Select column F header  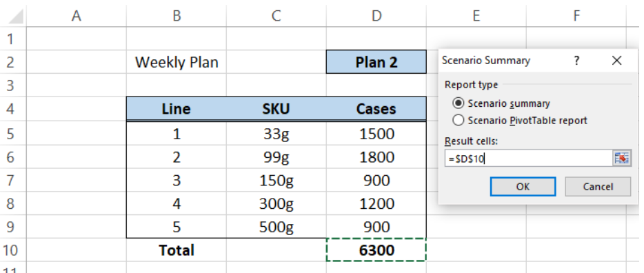(x=576, y=16)
